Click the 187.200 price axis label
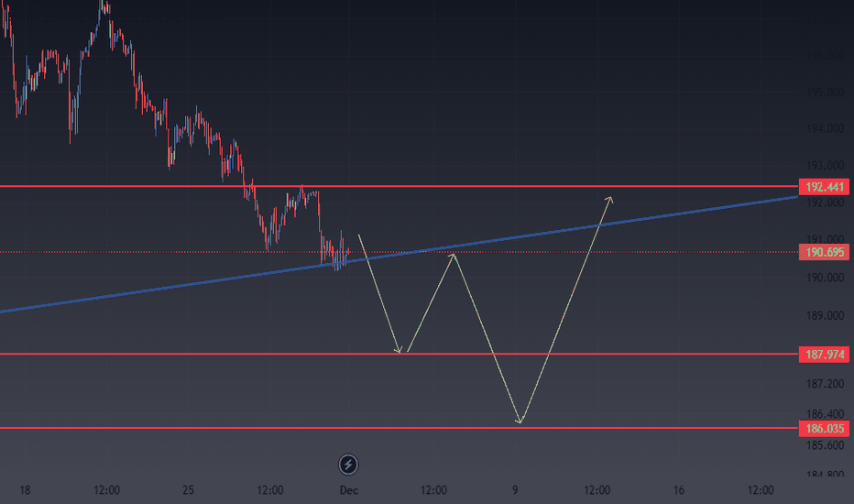854x504 pixels. coord(825,384)
